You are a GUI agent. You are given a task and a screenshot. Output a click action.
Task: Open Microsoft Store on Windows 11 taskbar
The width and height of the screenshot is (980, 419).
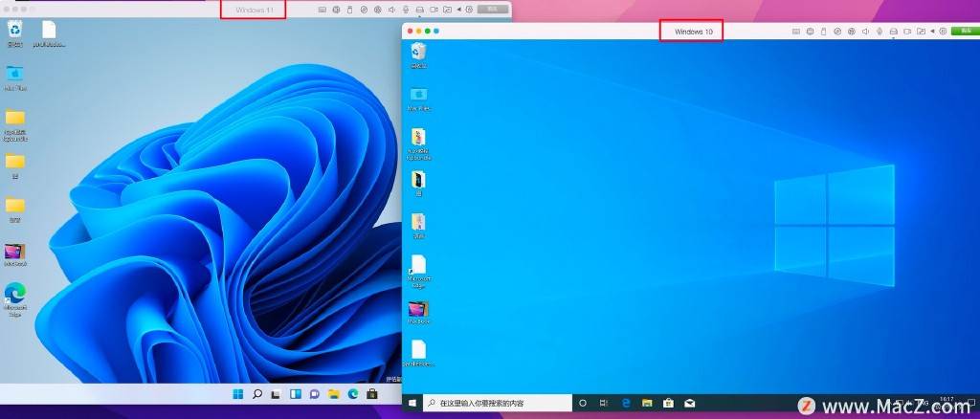click(372, 394)
